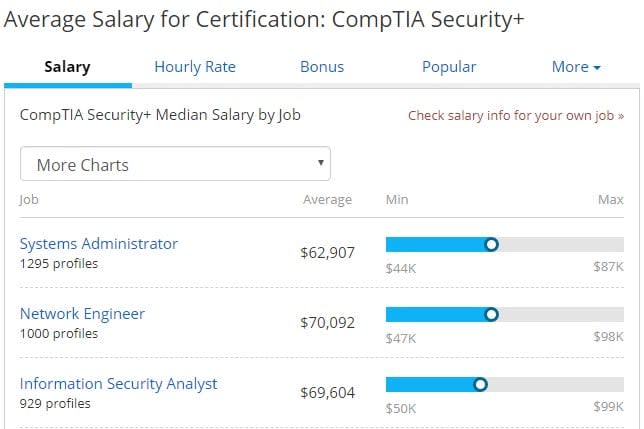Open the Bonus tab

click(x=322, y=67)
